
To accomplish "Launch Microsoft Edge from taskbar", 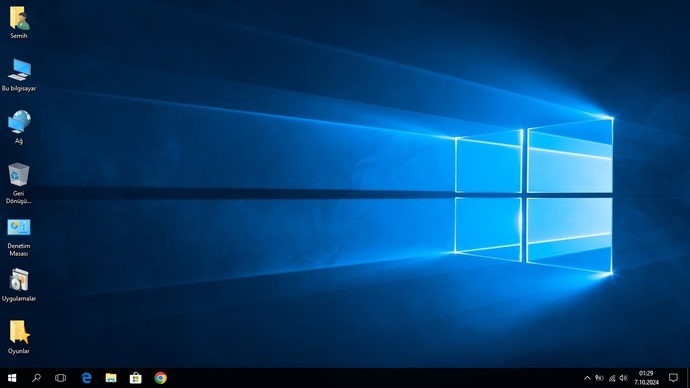I will coord(87,378).
